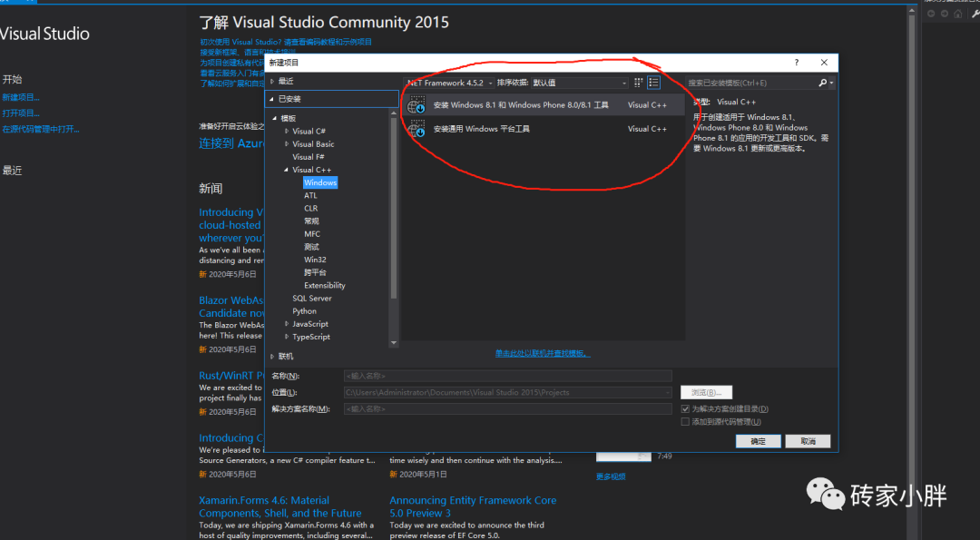Open the 位置 path dropdown arrow

pyautogui.click(x=668, y=392)
